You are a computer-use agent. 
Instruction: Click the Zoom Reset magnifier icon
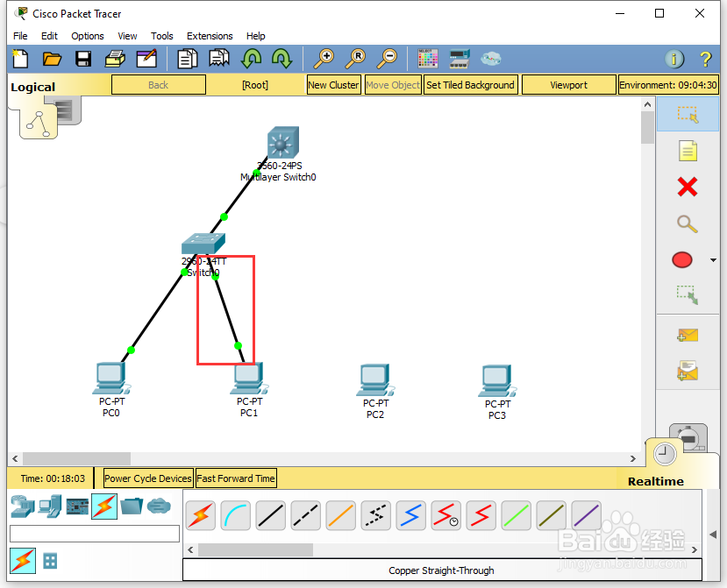pyautogui.click(x=356, y=59)
